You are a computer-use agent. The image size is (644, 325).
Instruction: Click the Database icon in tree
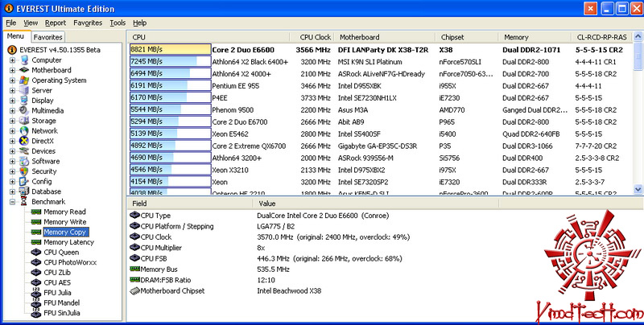click(x=24, y=191)
